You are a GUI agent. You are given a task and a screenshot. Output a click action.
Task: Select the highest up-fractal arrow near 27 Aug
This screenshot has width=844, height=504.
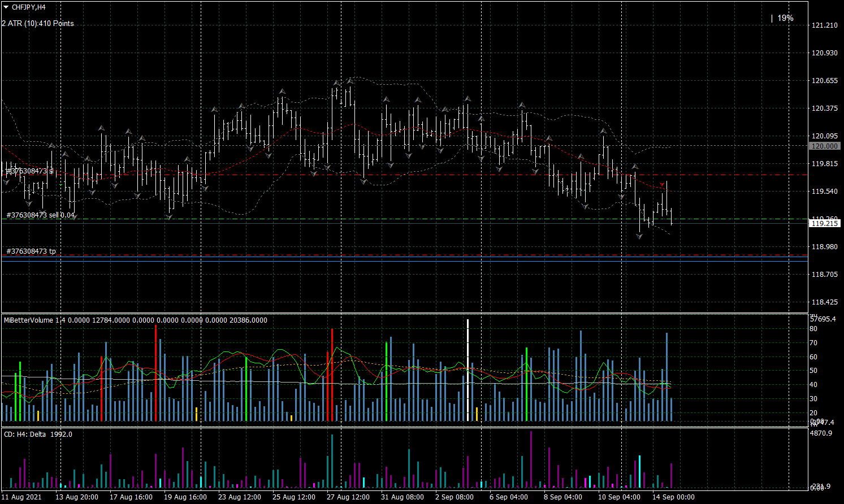tap(350, 81)
